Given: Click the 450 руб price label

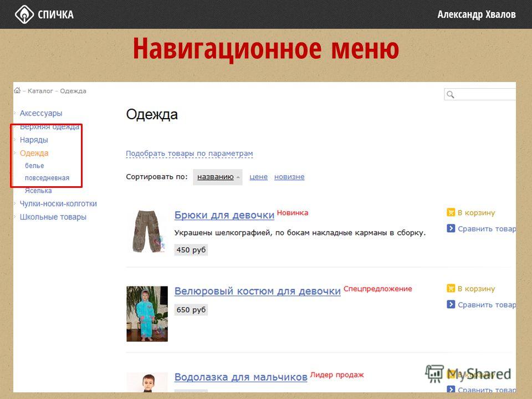Looking at the screenshot, I should coord(191,250).
